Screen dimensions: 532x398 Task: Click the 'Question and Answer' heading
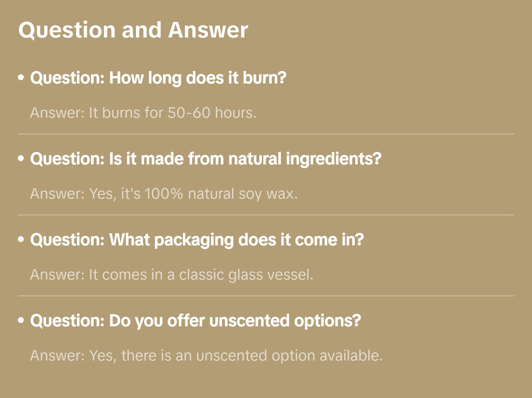pyautogui.click(x=133, y=30)
